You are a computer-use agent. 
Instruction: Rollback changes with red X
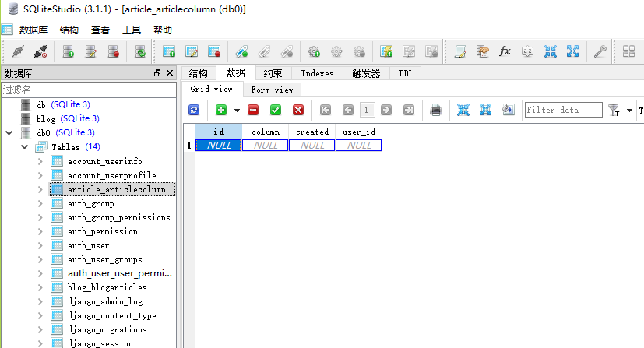(298, 110)
